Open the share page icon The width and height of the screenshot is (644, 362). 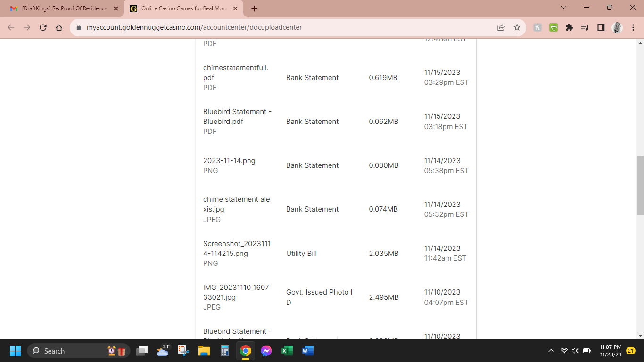coord(501,27)
